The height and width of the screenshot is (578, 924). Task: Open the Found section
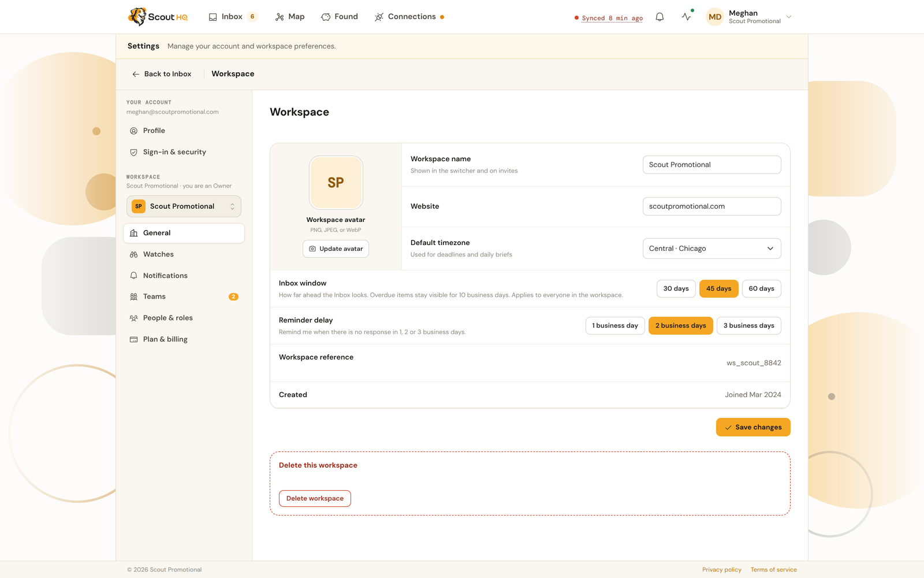pos(340,17)
